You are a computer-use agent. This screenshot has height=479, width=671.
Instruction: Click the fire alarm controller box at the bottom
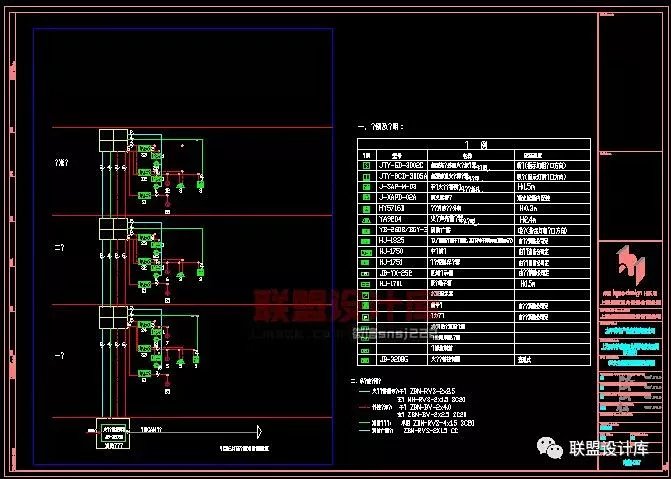click(x=112, y=431)
